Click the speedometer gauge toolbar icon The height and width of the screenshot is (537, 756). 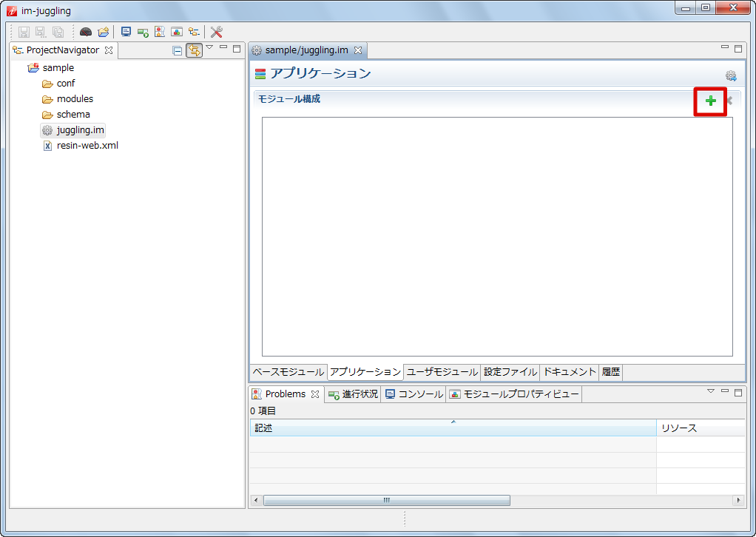(x=86, y=32)
